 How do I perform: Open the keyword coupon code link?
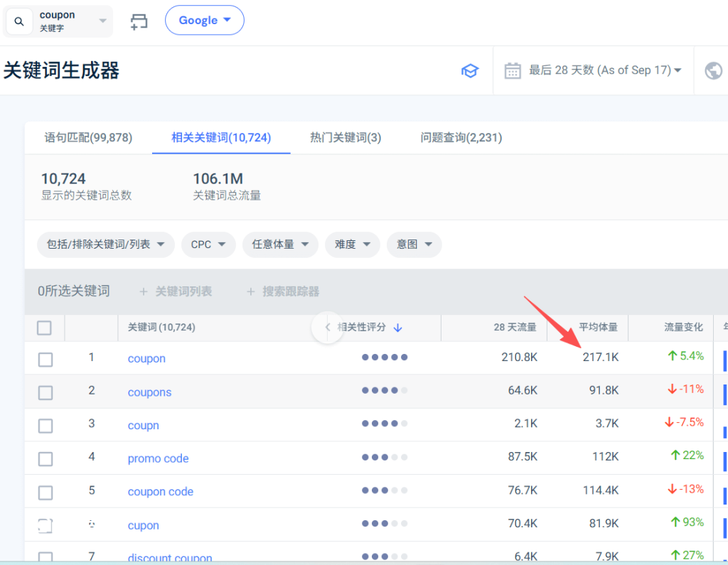point(160,492)
